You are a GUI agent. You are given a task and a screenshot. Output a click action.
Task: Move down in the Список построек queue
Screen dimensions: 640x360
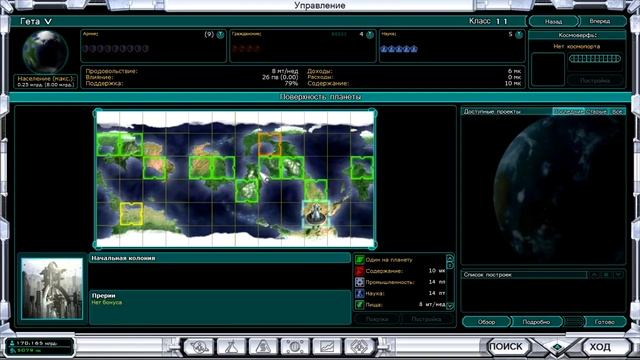[x=619, y=275]
